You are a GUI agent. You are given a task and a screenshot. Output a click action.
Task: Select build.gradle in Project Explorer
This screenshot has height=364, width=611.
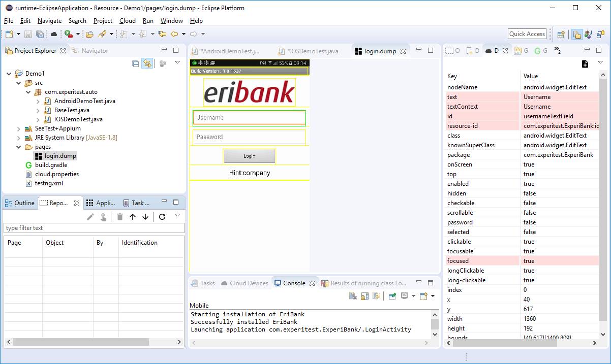51,165
